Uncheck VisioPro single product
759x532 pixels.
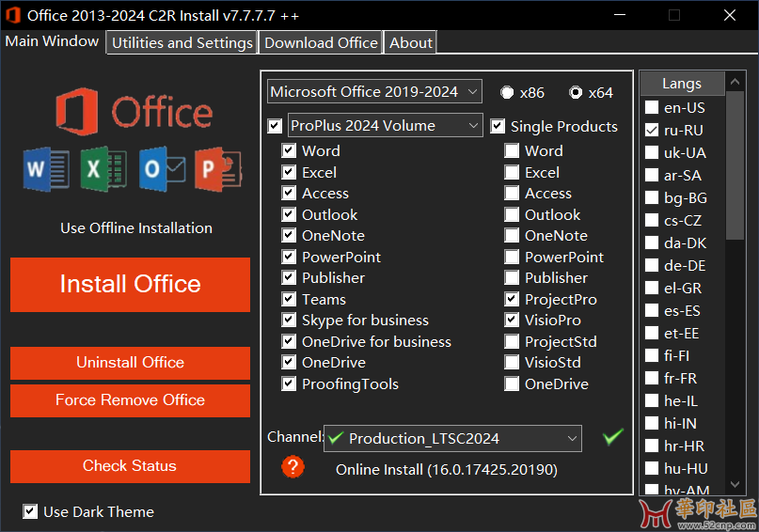point(512,320)
